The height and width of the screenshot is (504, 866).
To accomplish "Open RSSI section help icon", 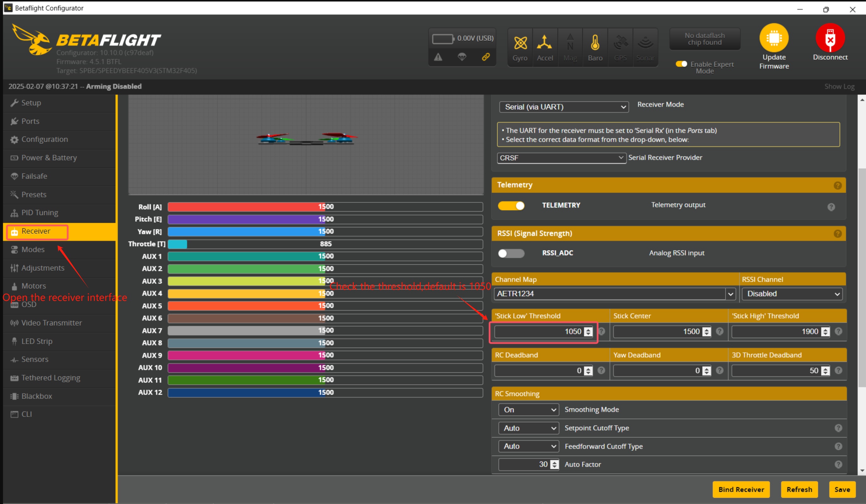I will [838, 234].
